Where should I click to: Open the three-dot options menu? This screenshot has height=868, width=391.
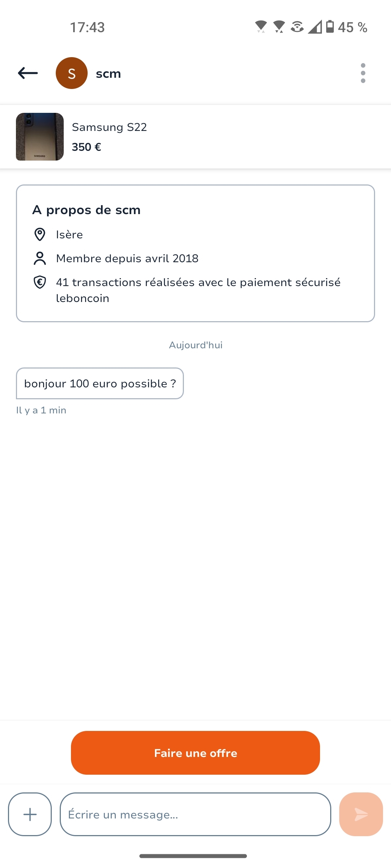pos(363,73)
